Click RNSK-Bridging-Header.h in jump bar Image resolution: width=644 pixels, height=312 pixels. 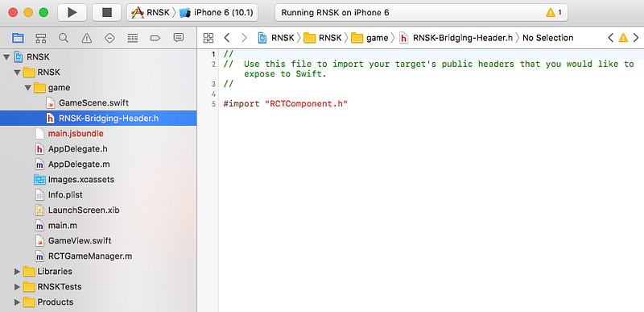(x=456, y=38)
